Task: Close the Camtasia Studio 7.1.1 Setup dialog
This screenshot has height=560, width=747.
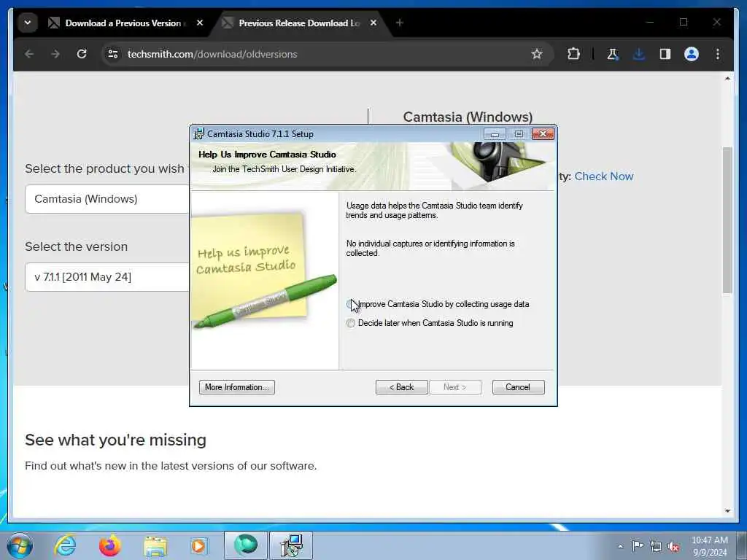Action: coord(543,134)
